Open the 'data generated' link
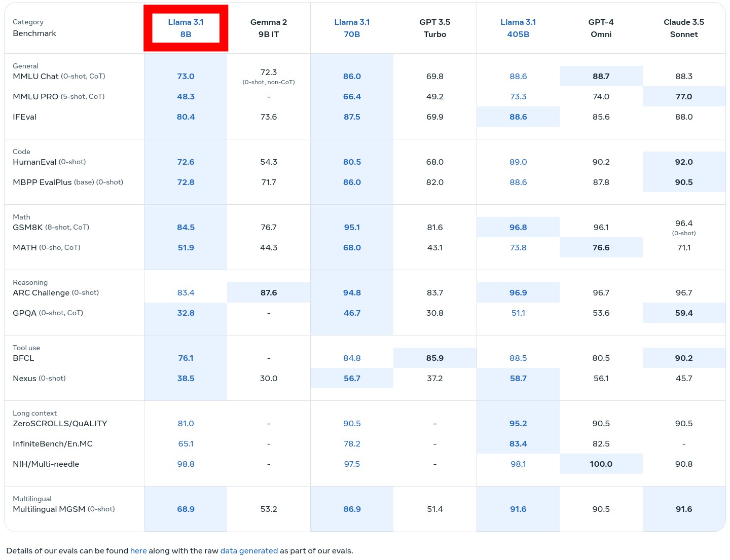The width and height of the screenshot is (730, 560). point(249,551)
